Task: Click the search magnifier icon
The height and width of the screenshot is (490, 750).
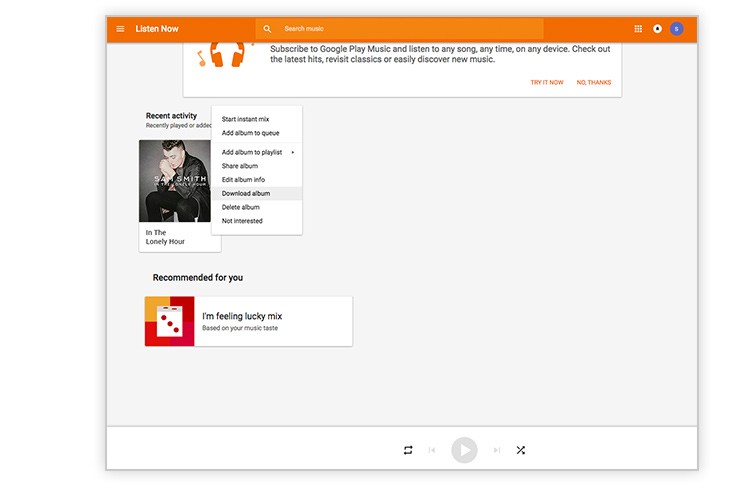Action: point(267,29)
